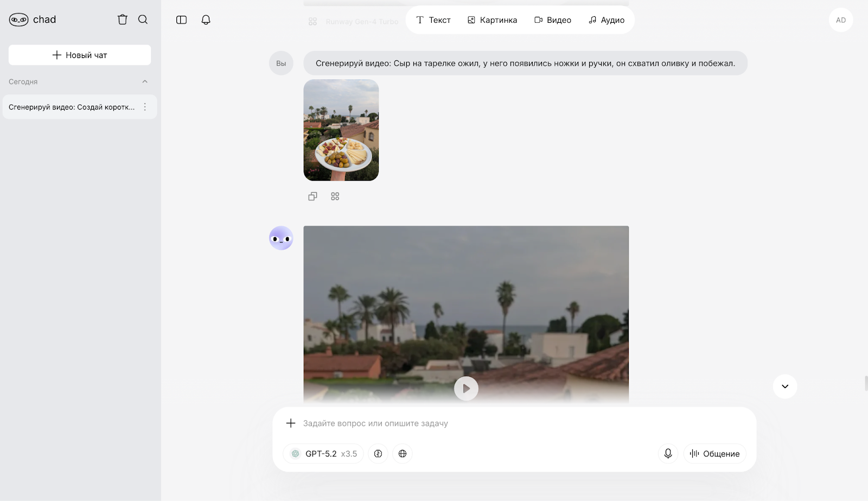Viewport: 868px width, 501px height.
Task: Click the grid icon below the food image
Action: (335, 196)
